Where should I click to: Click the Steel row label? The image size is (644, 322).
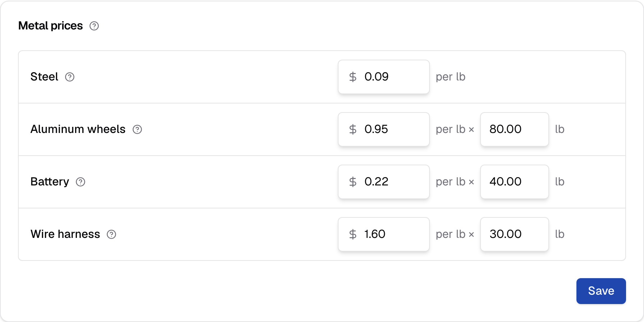[x=44, y=77]
